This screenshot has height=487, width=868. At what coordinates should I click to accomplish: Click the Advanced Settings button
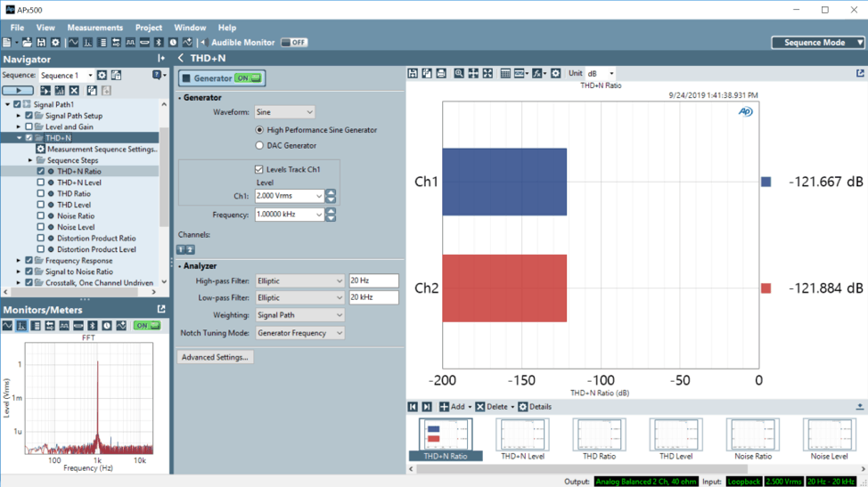point(215,357)
